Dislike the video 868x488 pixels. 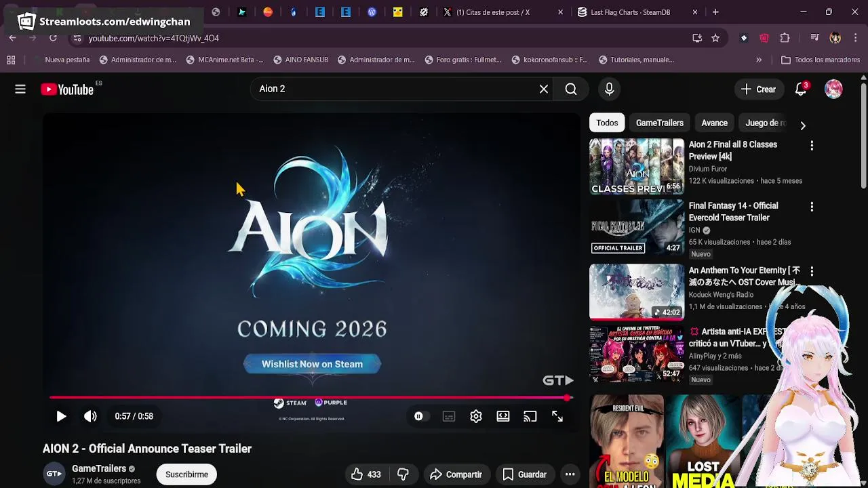(x=403, y=474)
